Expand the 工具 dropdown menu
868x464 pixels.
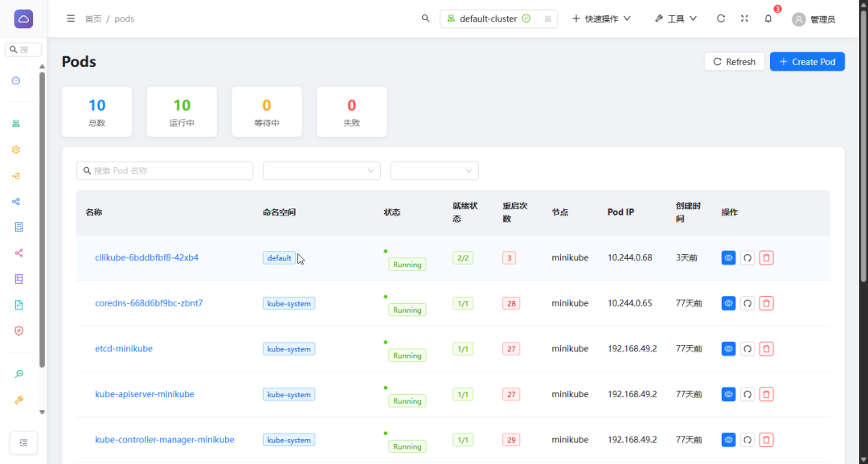coord(675,18)
